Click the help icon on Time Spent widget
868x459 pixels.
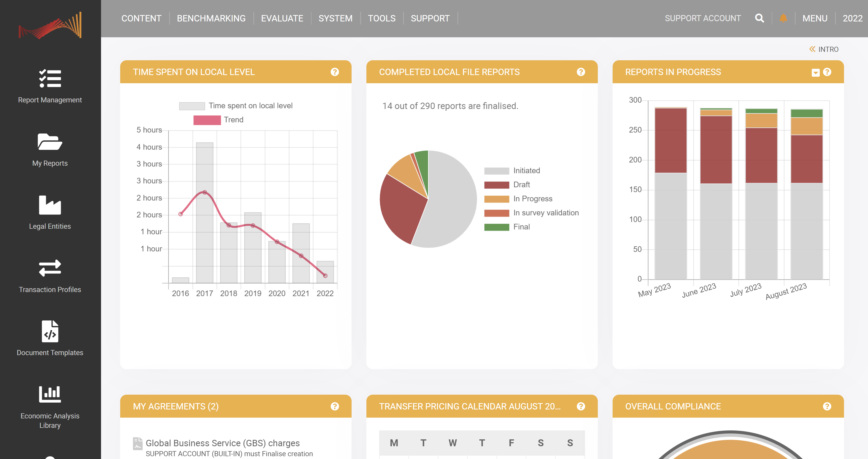[335, 72]
